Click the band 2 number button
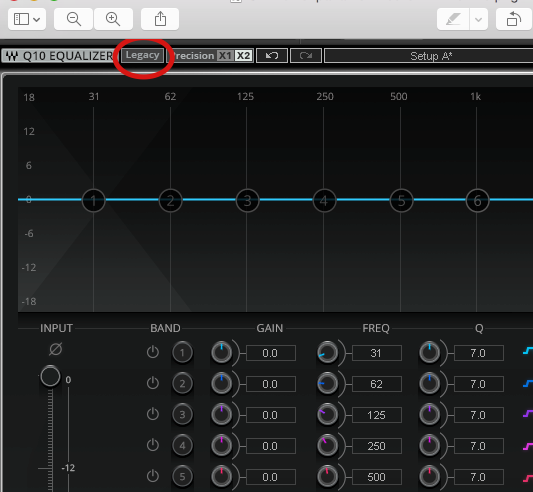The image size is (533, 492). (183, 384)
